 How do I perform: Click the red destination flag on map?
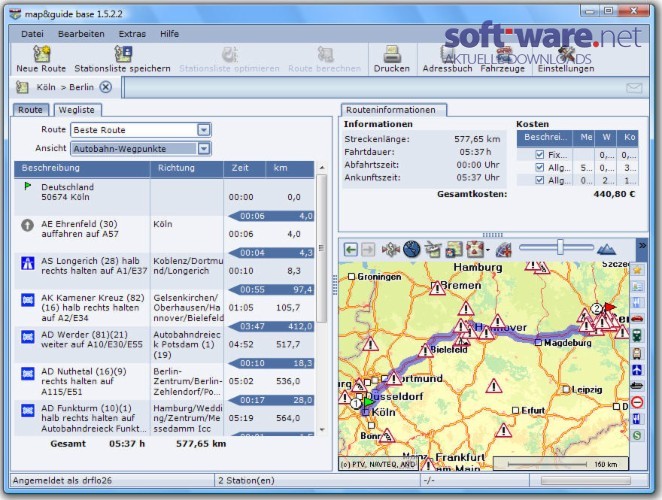(609, 307)
